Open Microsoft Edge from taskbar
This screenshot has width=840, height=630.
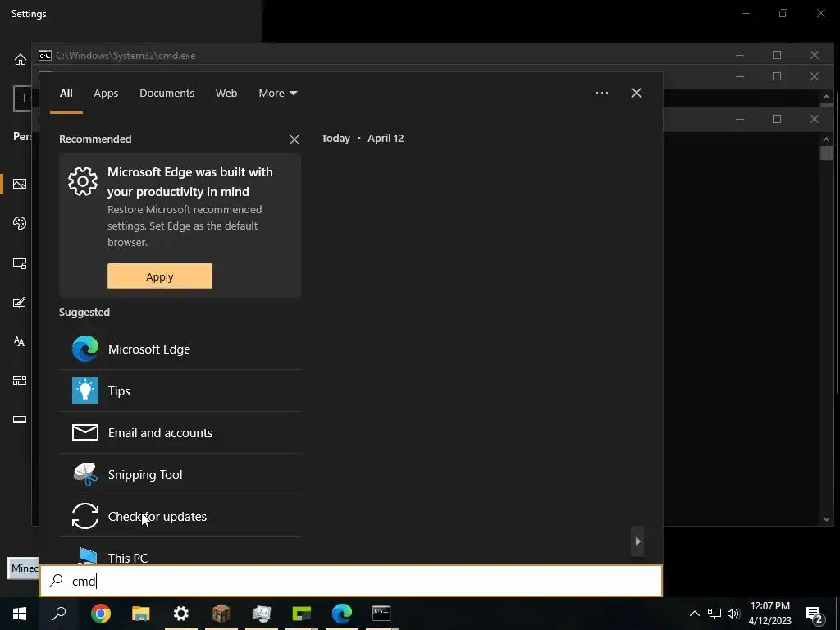[342, 614]
